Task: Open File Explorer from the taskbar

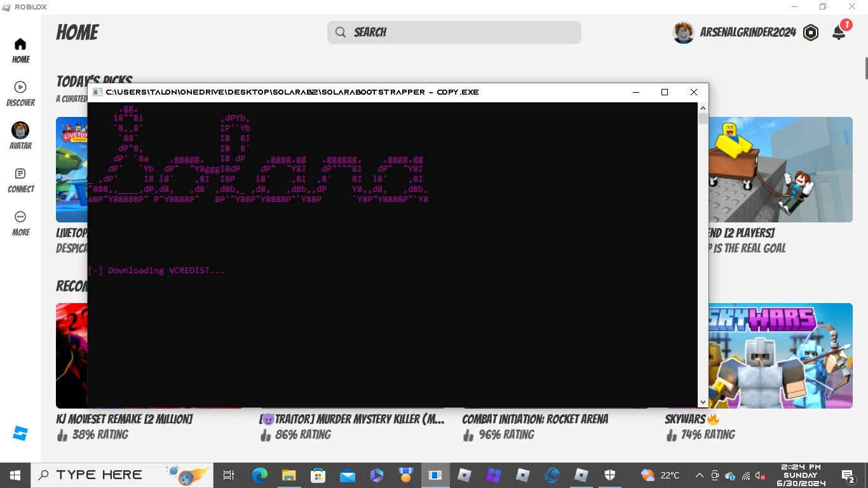Action: coord(288,475)
